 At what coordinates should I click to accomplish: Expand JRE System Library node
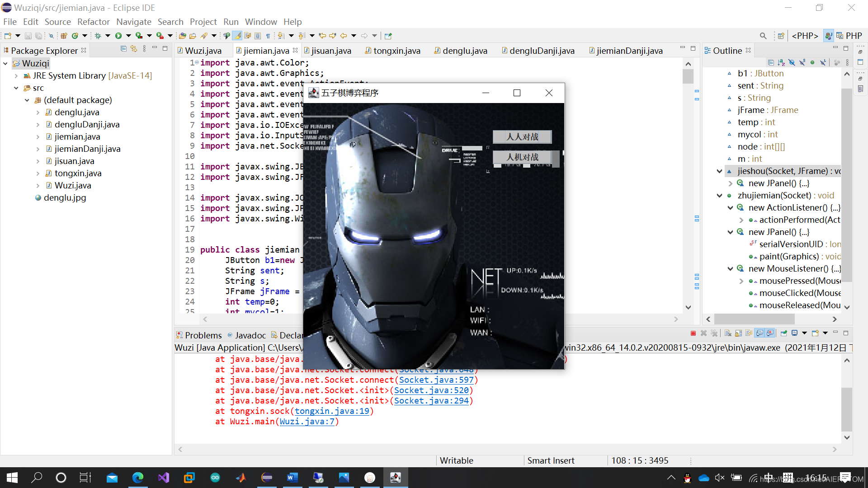click(x=16, y=76)
